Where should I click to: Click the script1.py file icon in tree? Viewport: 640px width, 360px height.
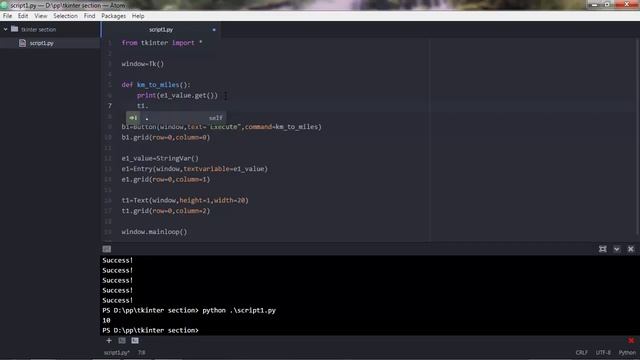click(x=22, y=43)
